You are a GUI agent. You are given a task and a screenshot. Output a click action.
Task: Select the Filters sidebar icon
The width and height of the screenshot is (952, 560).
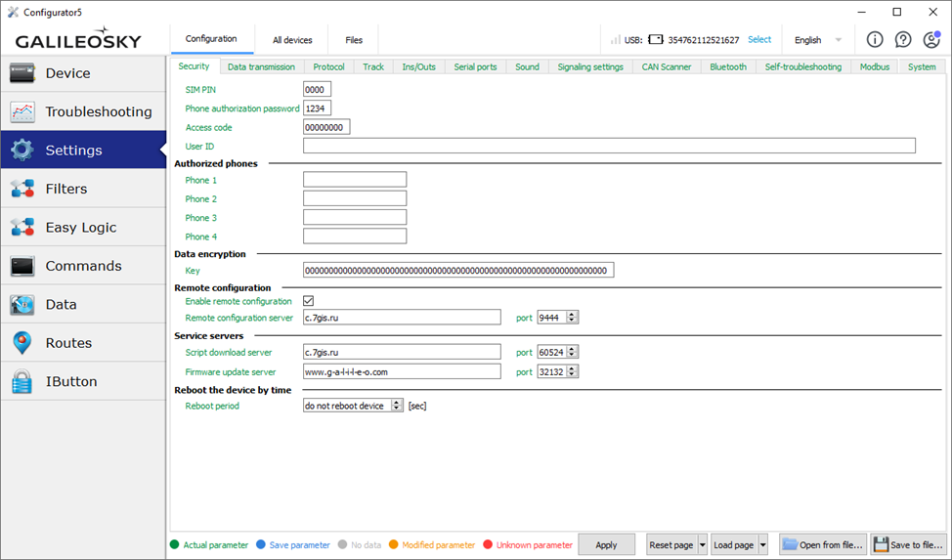tap(22, 189)
